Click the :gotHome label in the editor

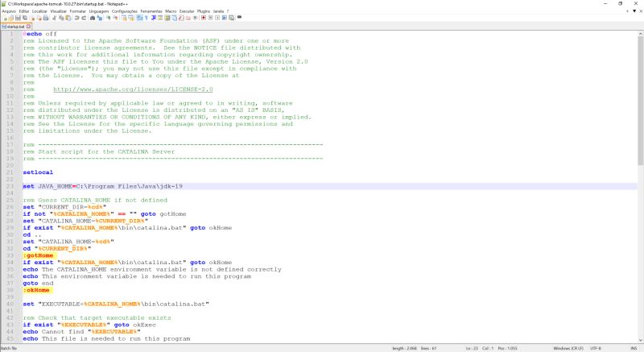tap(38, 255)
